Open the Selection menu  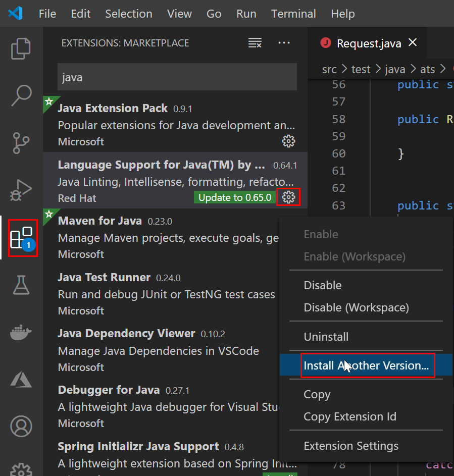click(129, 14)
